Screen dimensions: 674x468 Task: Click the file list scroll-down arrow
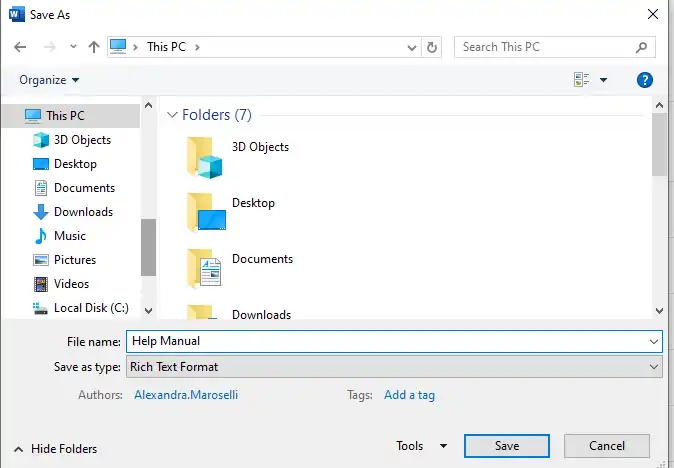click(659, 311)
